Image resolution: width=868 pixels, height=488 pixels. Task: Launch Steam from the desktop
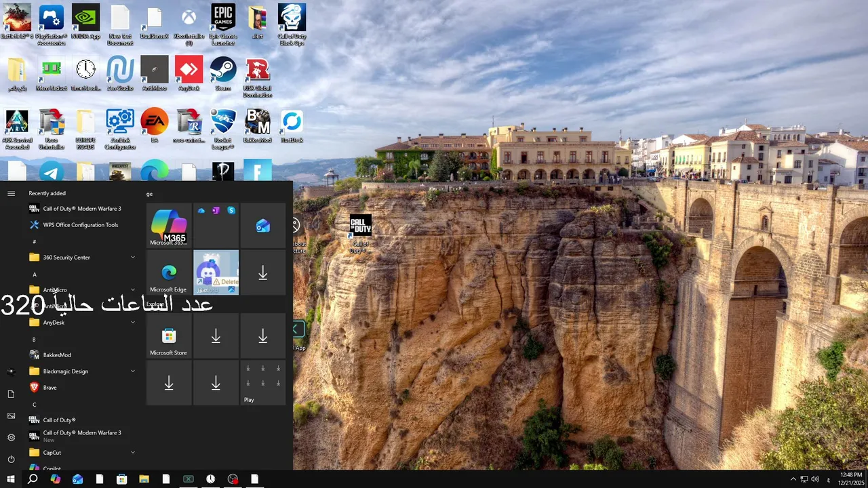[x=223, y=74]
